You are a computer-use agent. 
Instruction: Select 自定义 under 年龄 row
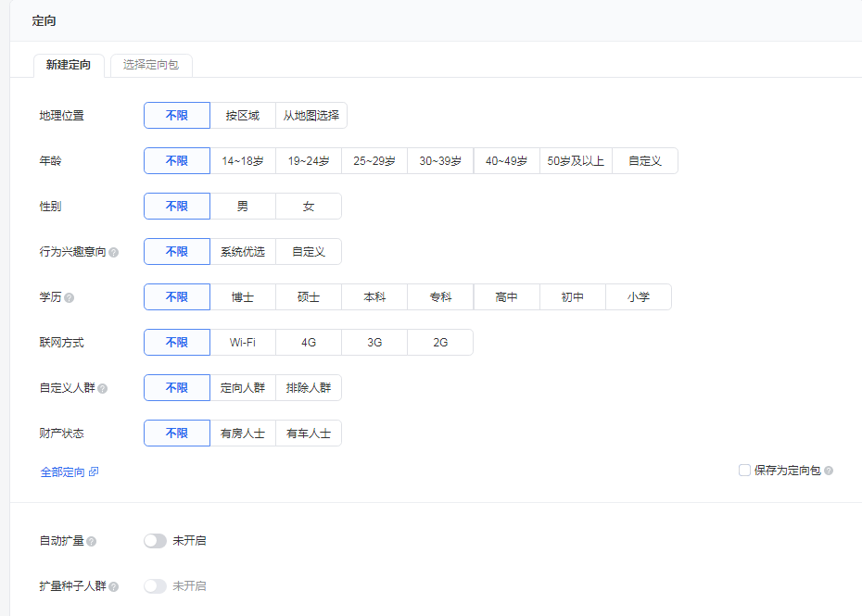[x=645, y=161]
